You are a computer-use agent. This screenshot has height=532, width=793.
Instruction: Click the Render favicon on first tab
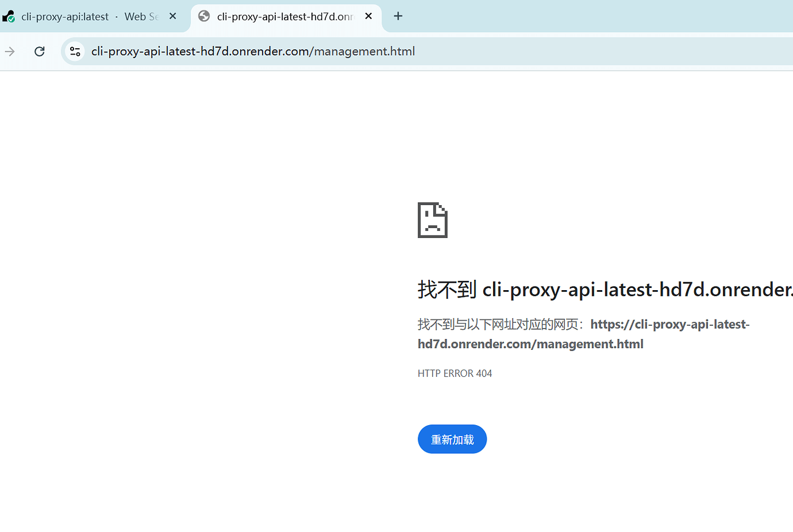click(9, 17)
